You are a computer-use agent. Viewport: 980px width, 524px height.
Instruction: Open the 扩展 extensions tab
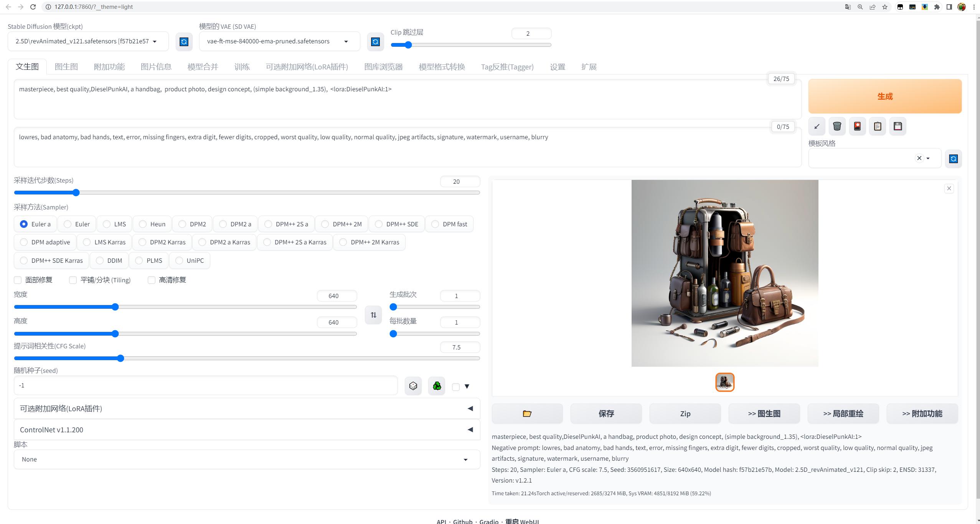coord(589,67)
